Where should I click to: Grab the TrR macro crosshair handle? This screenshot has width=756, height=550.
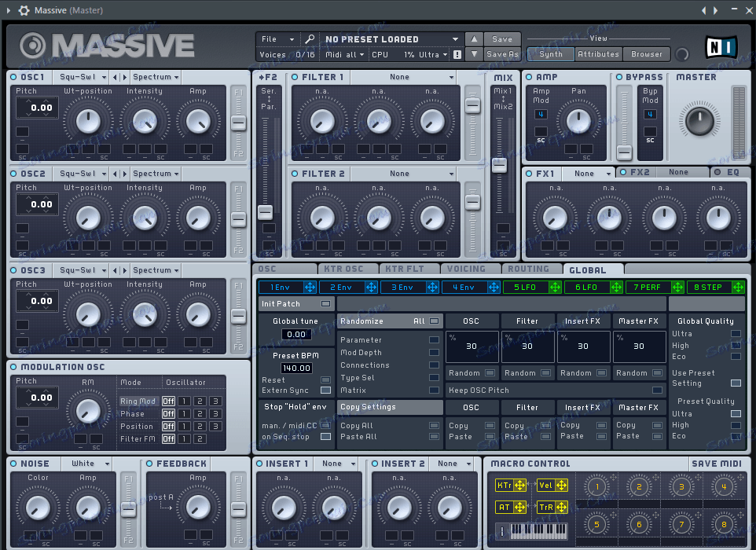coord(561,507)
